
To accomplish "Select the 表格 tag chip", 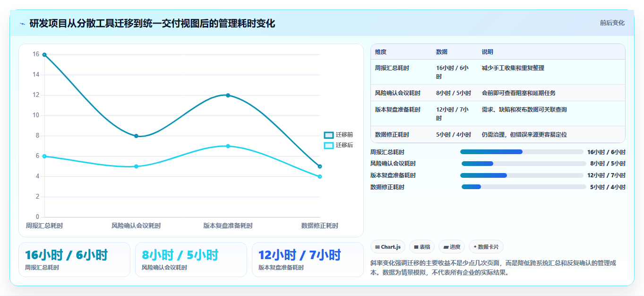I will pos(422,247).
